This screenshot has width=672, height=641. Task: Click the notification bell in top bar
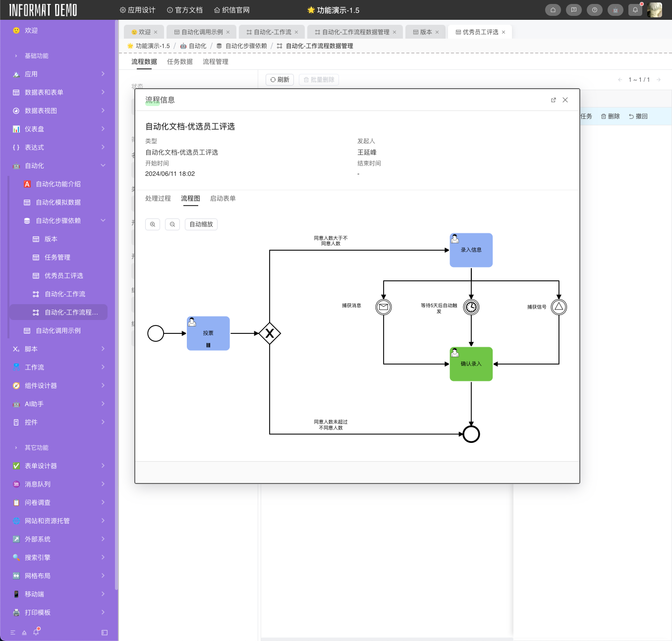pyautogui.click(x=635, y=10)
